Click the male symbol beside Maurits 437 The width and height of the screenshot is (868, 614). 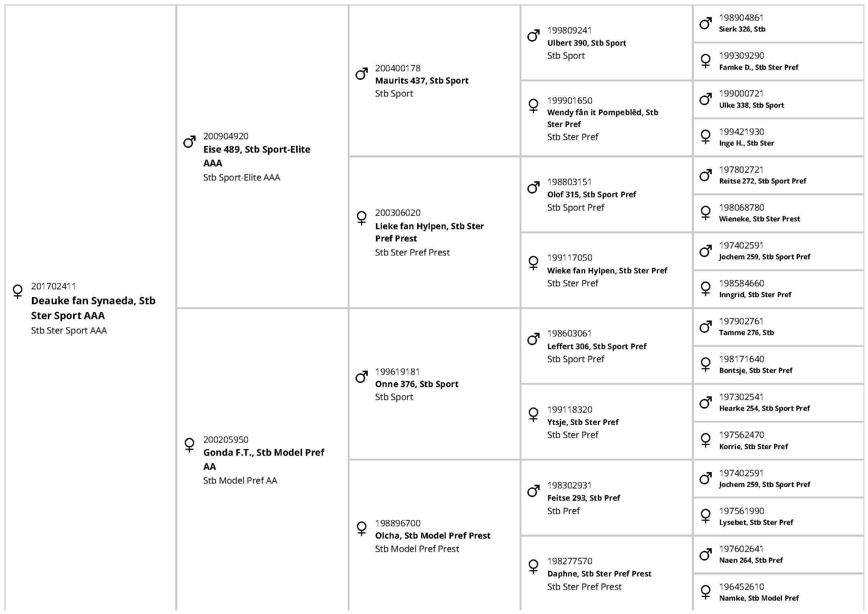(361, 74)
